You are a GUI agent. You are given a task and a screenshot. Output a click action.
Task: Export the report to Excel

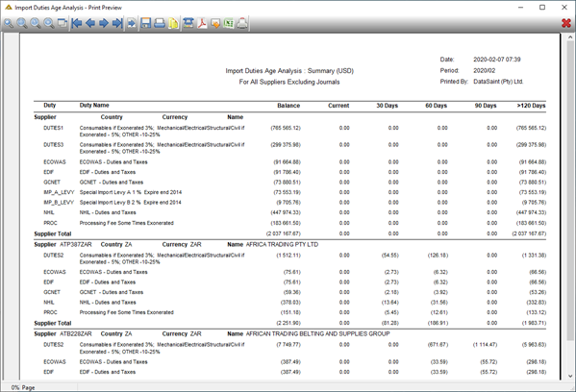coord(229,23)
